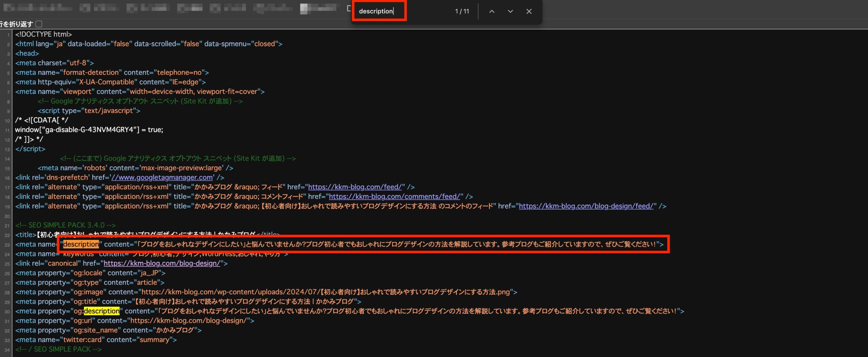Open the kkm-blog.com/blog-design/feed/ link

(586, 206)
